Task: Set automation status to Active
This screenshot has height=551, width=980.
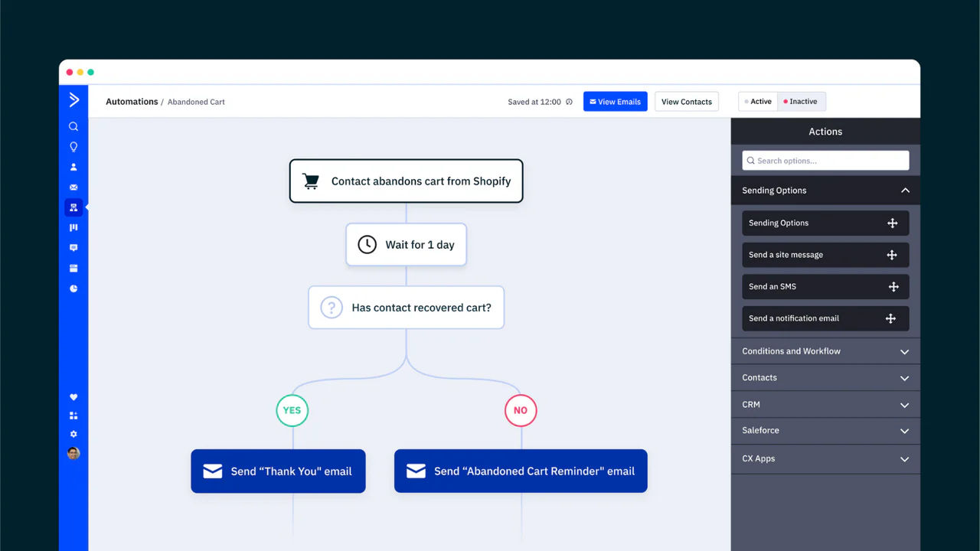Action: [758, 102]
